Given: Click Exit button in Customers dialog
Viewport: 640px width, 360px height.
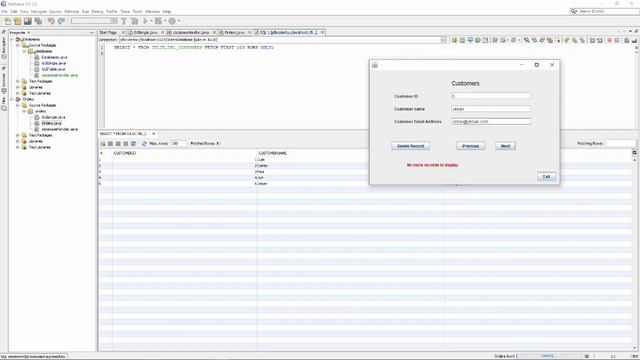Looking at the screenshot, I should [547, 176].
